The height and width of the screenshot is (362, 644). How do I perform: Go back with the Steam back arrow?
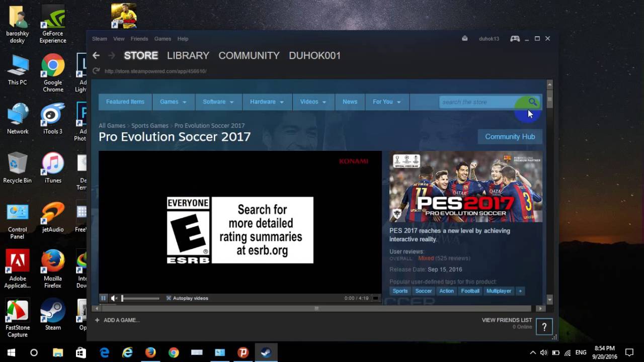[96, 56]
